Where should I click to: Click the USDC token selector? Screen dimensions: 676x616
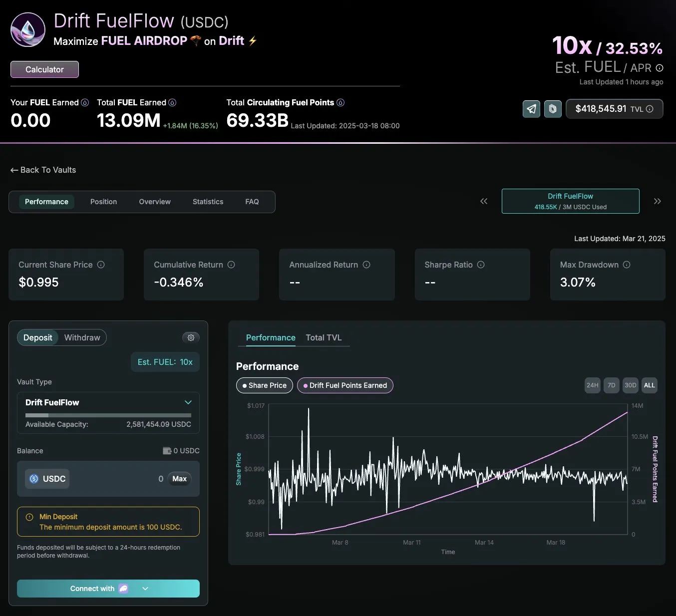(x=47, y=479)
